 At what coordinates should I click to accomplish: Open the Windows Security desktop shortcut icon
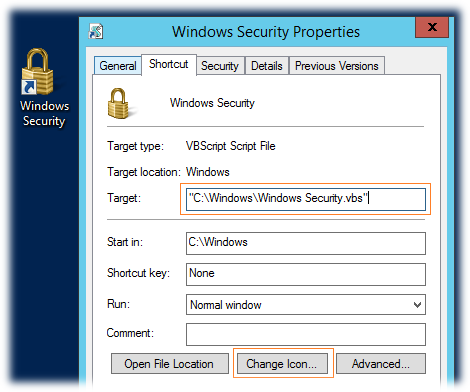pos(37,71)
